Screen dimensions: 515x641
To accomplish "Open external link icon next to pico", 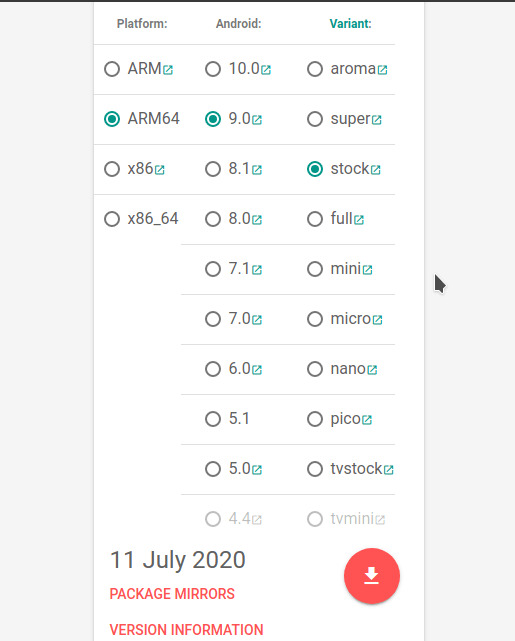I will pos(367,420).
